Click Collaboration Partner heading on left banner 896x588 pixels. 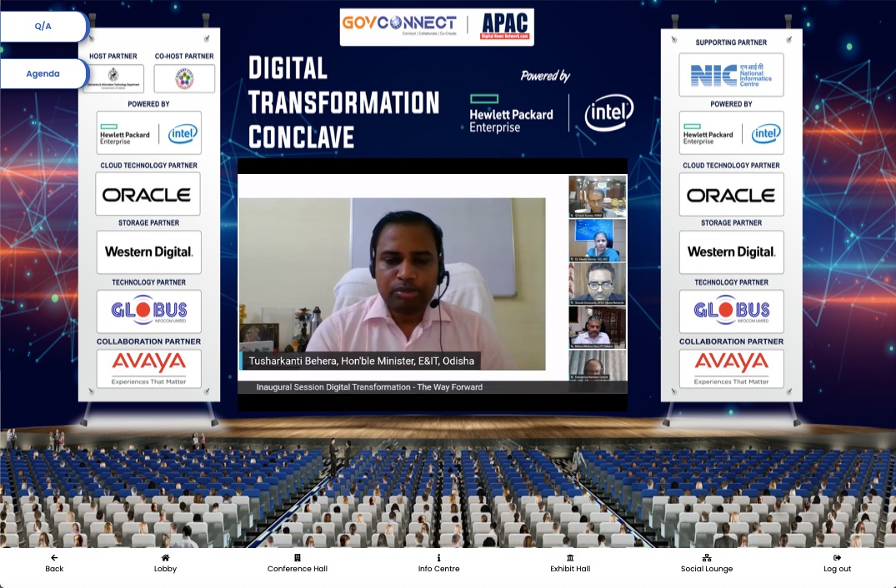click(148, 341)
